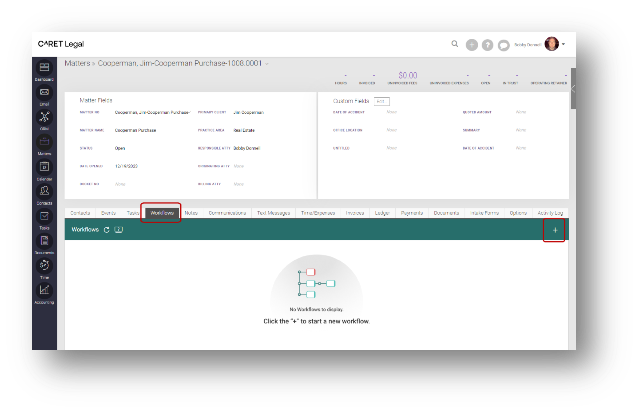Expand the user profile dropdown arrow

pyautogui.click(x=564, y=44)
